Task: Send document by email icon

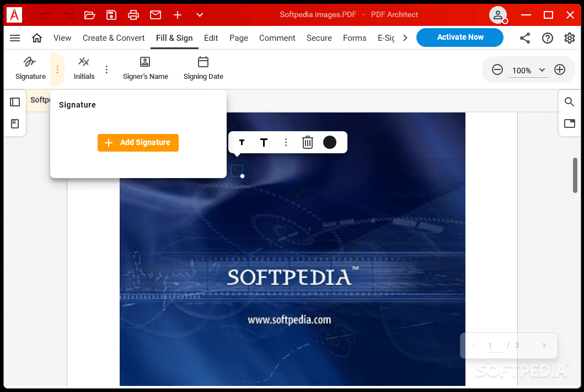Action: (x=156, y=15)
